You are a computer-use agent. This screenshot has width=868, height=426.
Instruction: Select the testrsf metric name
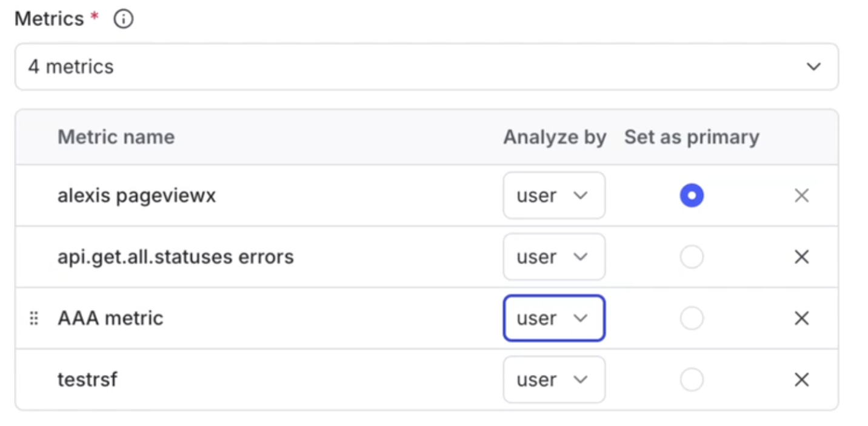[x=87, y=380]
